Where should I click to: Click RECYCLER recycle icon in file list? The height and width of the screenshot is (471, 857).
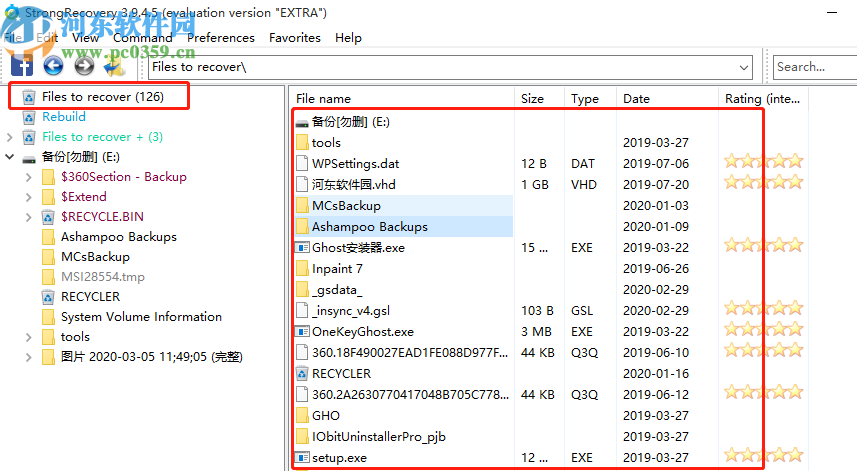pyautogui.click(x=302, y=374)
